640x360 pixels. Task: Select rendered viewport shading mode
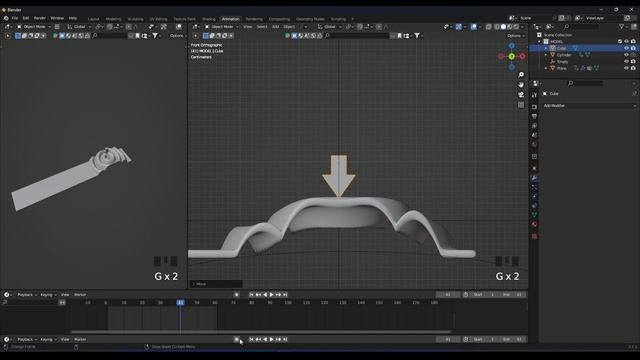(x=516, y=27)
